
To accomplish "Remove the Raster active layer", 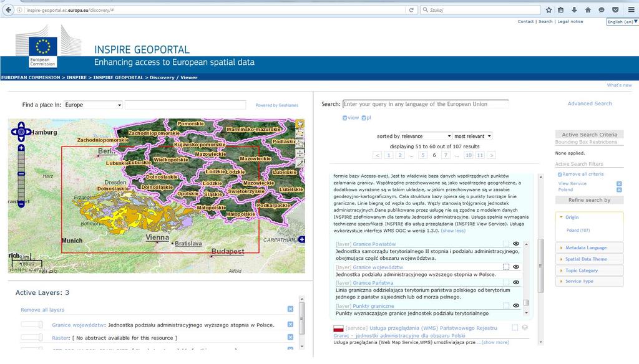I will [290, 337].
